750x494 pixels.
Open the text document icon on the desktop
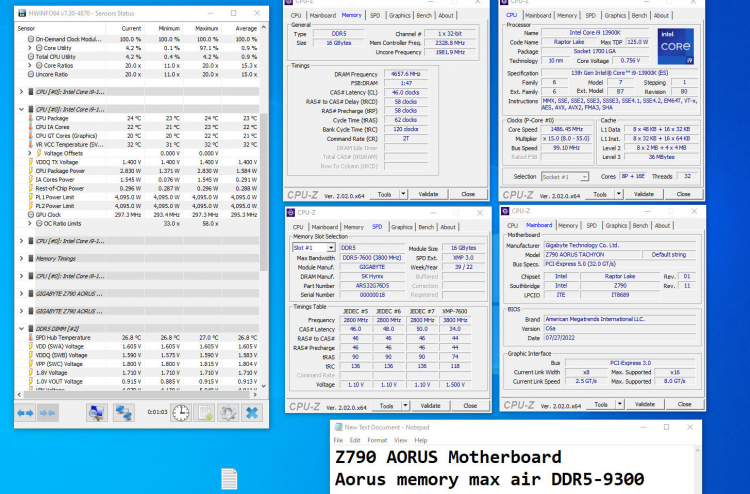[x=228, y=478]
